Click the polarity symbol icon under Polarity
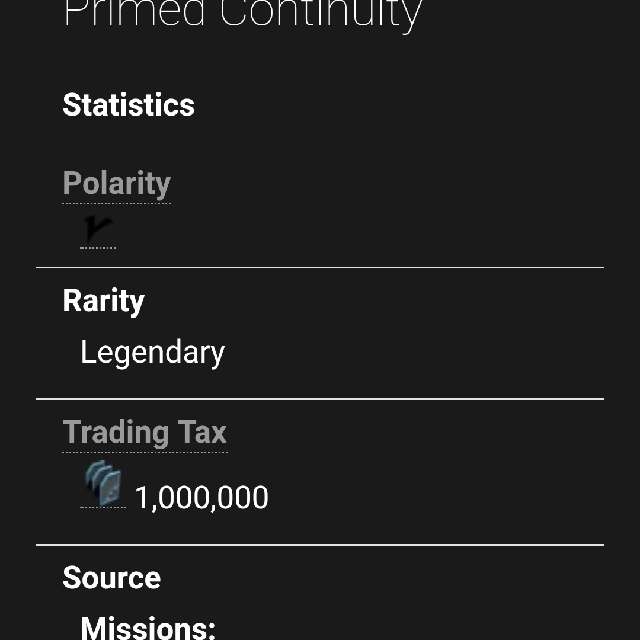This screenshot has width=640, height=640. (x=98, y=231)
